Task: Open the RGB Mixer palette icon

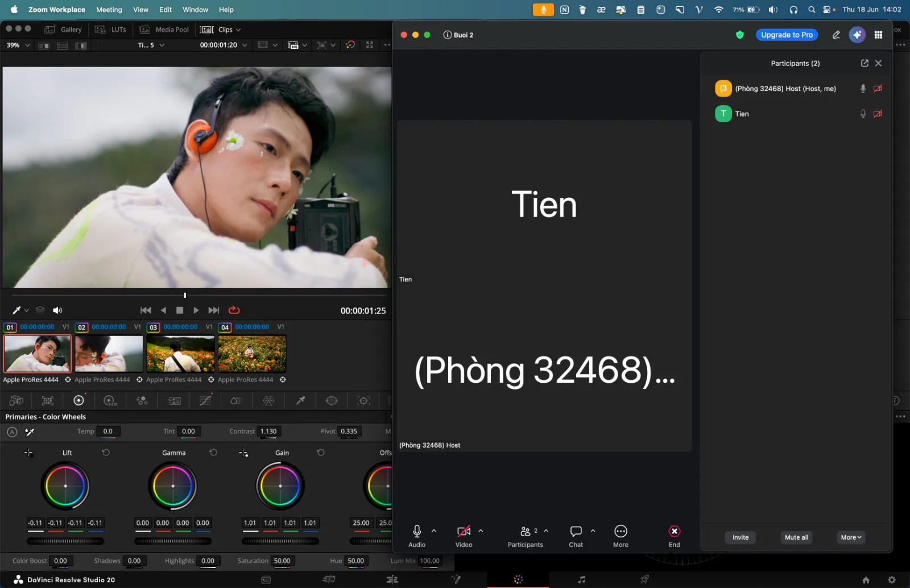Action: tap(142, 400)
